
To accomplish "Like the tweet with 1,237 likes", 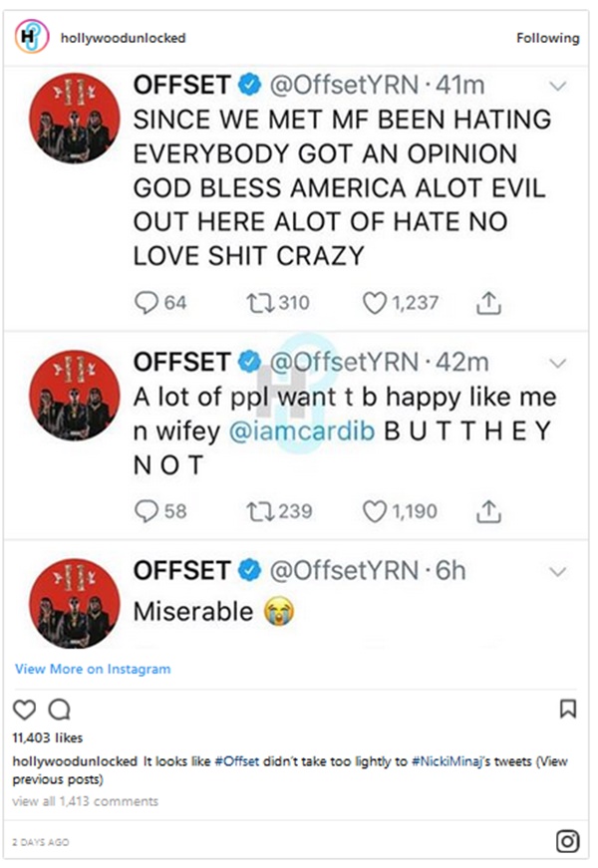I will point(375,302).
